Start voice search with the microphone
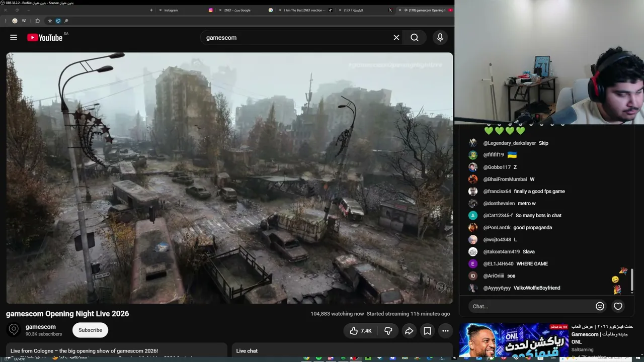The width and height of the screenshot is (644, 362). pyautogui.click(x=440, y=38)
